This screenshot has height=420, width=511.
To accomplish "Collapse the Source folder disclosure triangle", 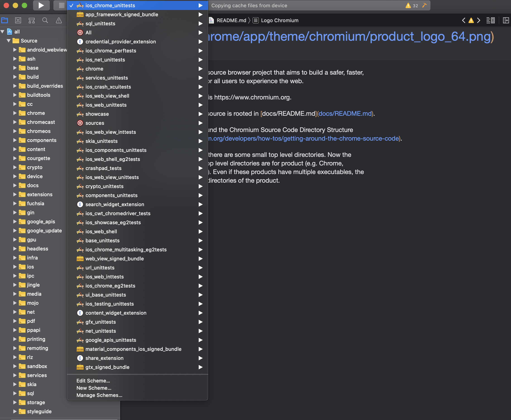I will coord(9,41).
